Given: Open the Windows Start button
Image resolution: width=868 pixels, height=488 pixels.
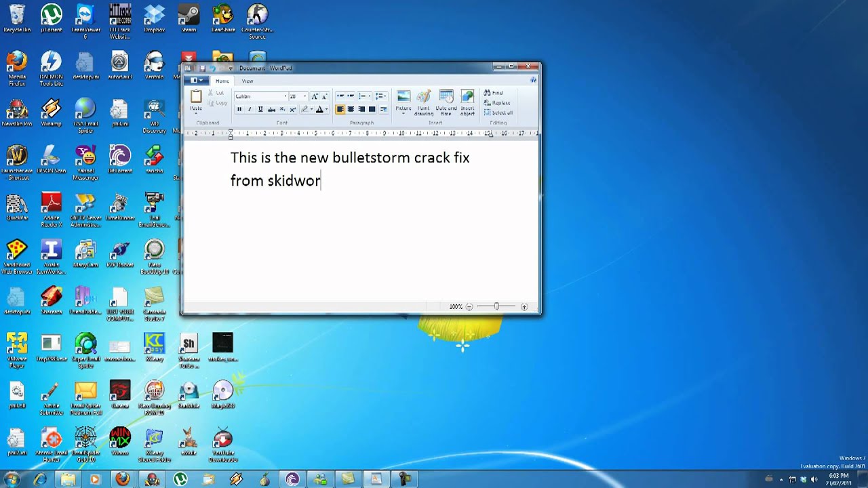Looking at the screenshot, I should [x=12, y=479].
